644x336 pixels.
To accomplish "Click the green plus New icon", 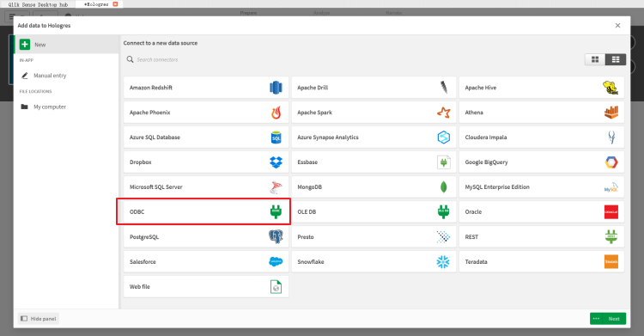I will [x=25, y=45].
